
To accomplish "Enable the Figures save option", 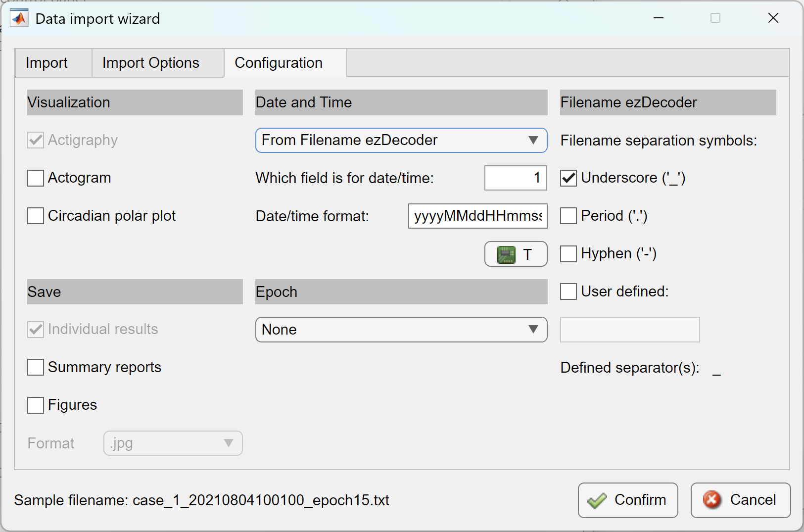I will pos(35,405).
